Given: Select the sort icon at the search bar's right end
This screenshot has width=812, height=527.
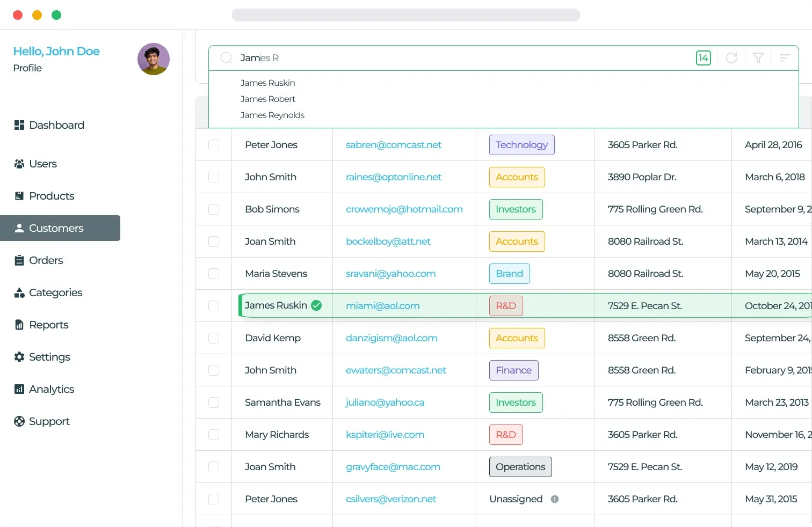Looking at the screenshot, I should pos(785,58).
